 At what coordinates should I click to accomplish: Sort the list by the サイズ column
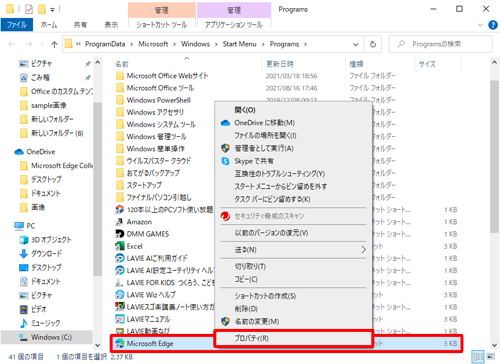pos(427,64)
